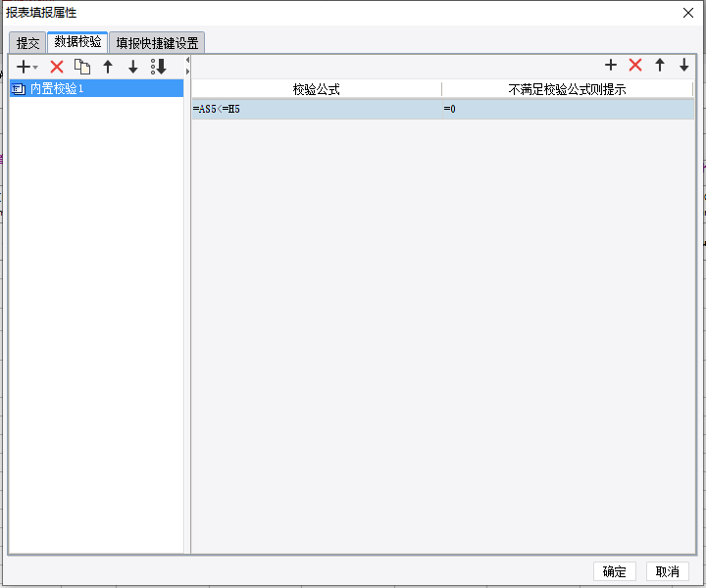Move formula row up in right toolbar
The height and width of the screenshot is (588, 706).
pos(660,66)
